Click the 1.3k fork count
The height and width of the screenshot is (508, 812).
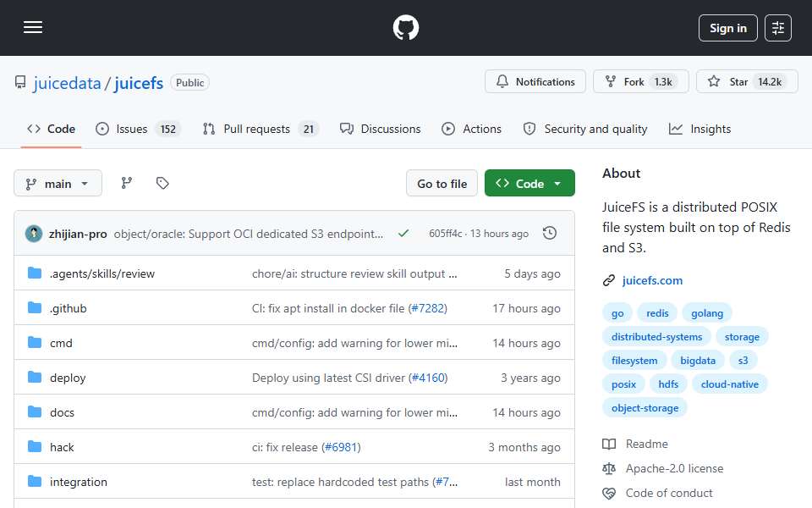pos(663,82)
